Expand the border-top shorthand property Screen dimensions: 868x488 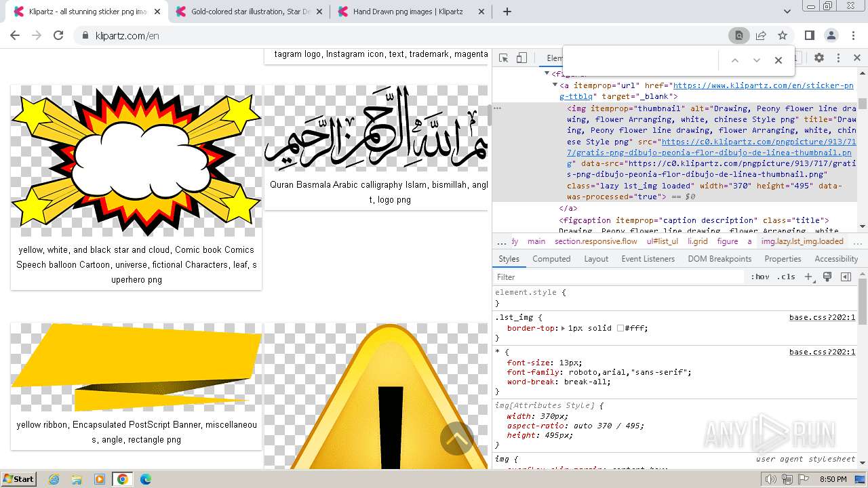coord(563,328)
